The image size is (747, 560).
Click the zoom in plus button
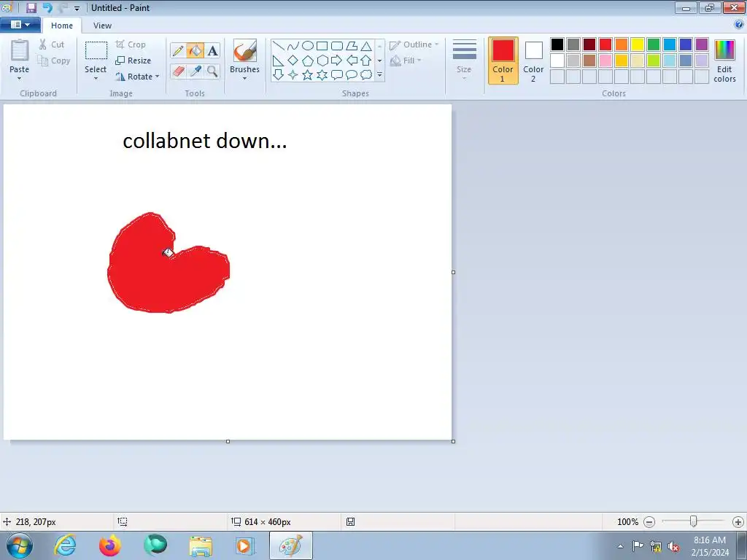click(738, 522)
